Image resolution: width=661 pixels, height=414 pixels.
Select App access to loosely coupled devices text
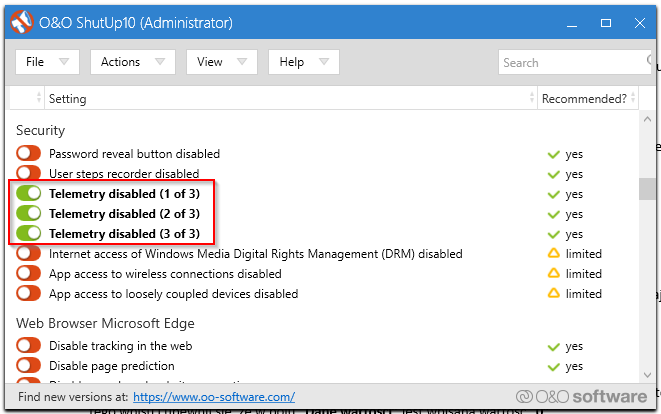[x=174, y=293]
